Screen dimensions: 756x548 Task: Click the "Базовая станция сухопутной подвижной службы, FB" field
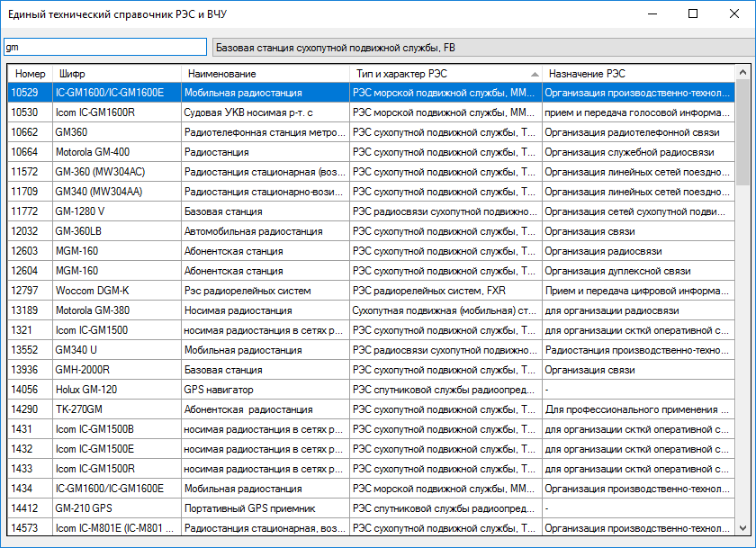483,47
